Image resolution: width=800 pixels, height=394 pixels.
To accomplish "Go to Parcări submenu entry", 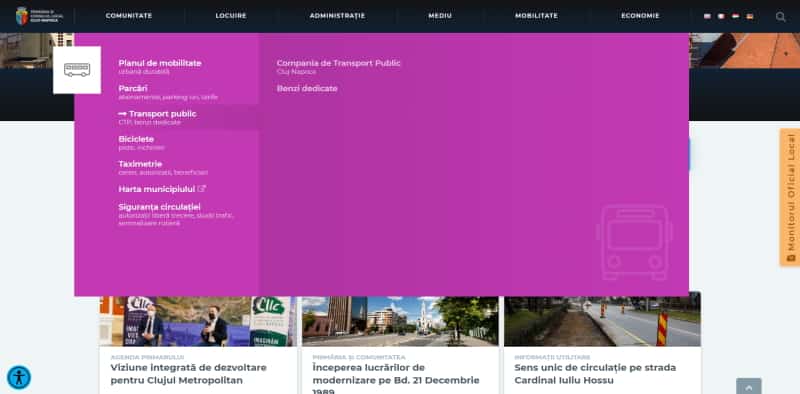I will coord(168,92).
